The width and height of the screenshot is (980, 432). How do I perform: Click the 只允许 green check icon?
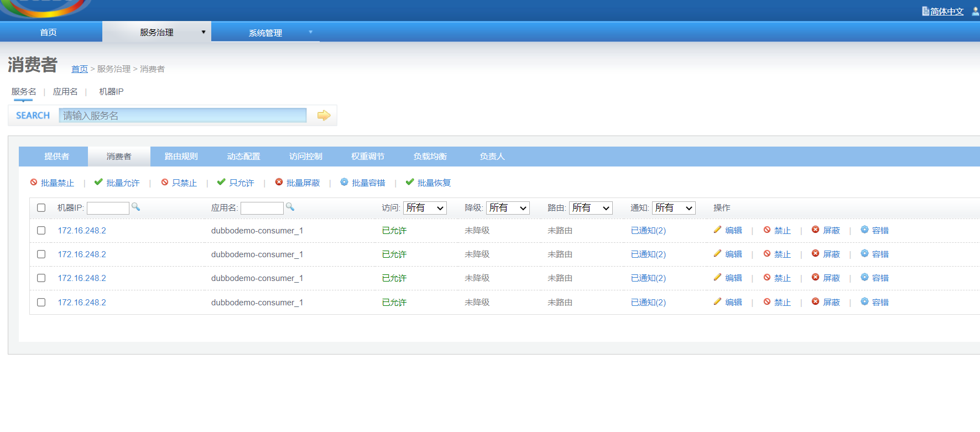(x=221, y=182)
